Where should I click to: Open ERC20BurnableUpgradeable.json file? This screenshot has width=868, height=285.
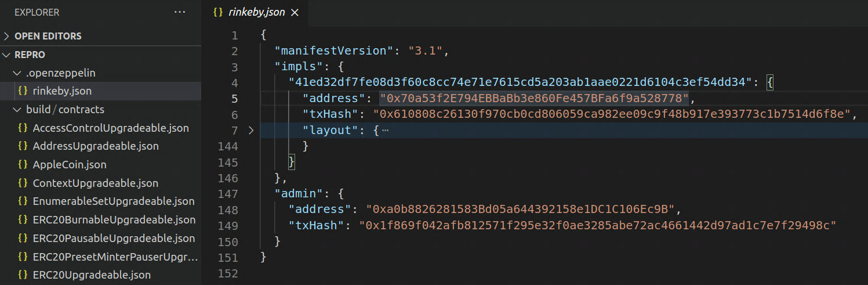click(x=114, y=220)
